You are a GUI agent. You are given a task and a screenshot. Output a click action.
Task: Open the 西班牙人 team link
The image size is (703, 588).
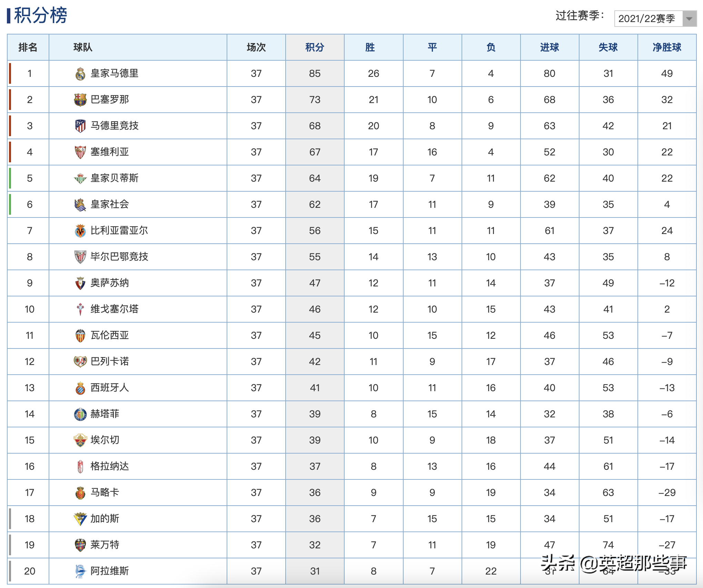110,388
